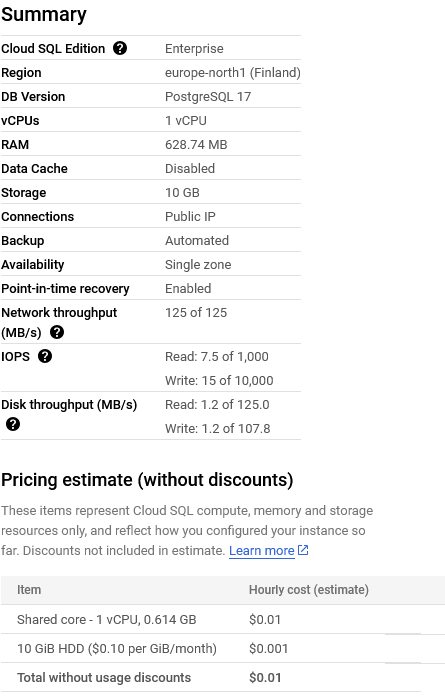Click help icon next to Cloud SQL Edition
This screenshot has width=445, height=696.
coord(120,48)
